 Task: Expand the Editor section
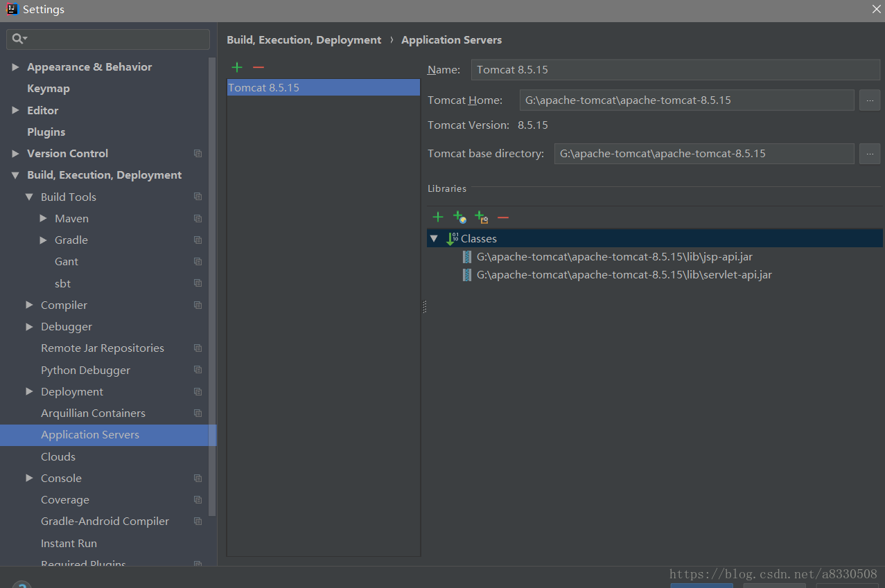pos(15,110)
